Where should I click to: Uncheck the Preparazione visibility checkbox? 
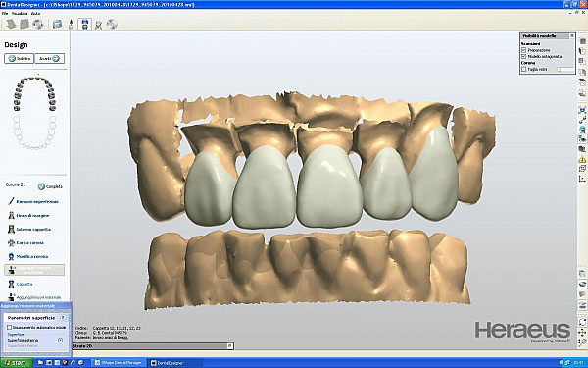pyautogui.click(x=524, y=50)
